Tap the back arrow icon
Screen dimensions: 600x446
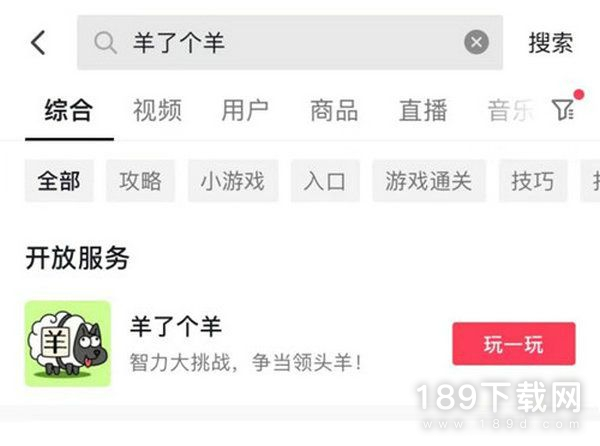[x=38, y=42]
